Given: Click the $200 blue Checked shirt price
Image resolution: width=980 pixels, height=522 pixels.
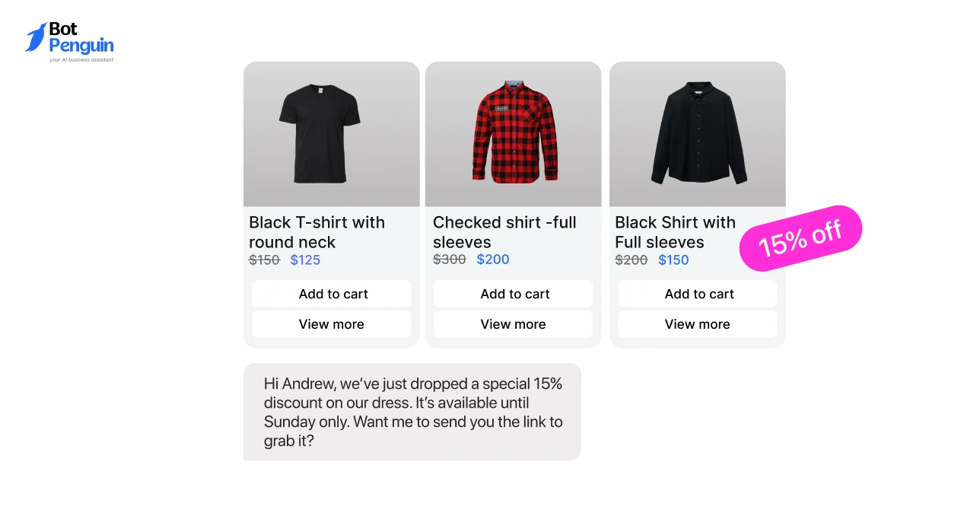Looking at the screenshot, I should (x=493, y=259).
